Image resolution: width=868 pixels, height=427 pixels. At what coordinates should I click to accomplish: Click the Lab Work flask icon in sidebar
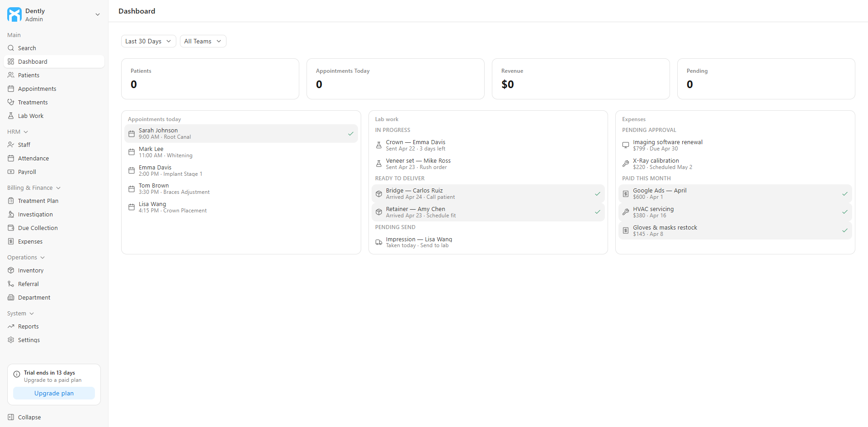point(11,116)
